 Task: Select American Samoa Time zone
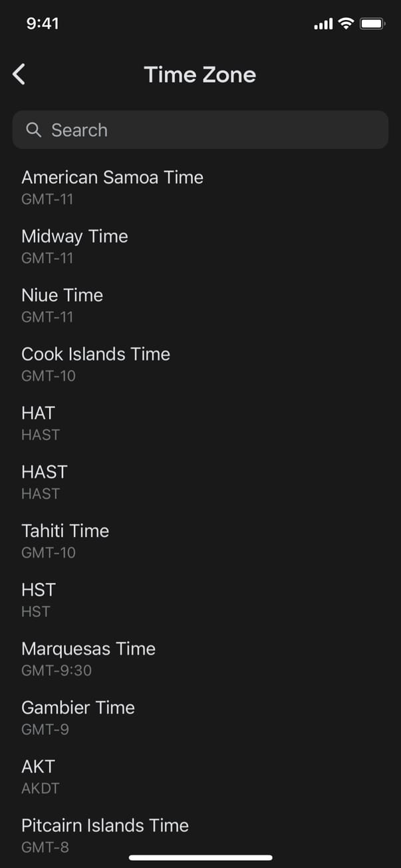[x=112, y=185]
